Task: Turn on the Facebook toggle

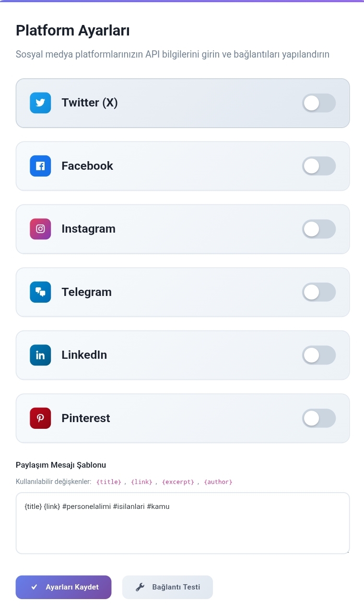Action: (x=319, y=166)
